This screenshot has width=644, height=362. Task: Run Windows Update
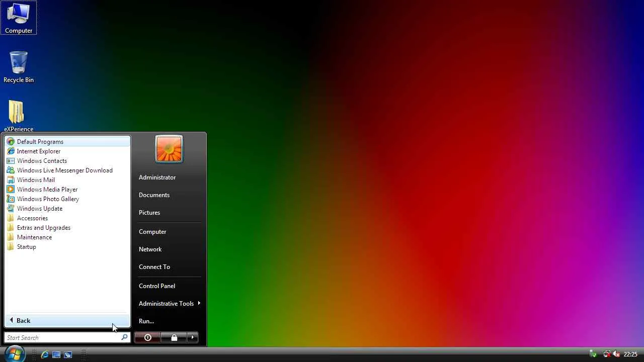tap(67, 209)
